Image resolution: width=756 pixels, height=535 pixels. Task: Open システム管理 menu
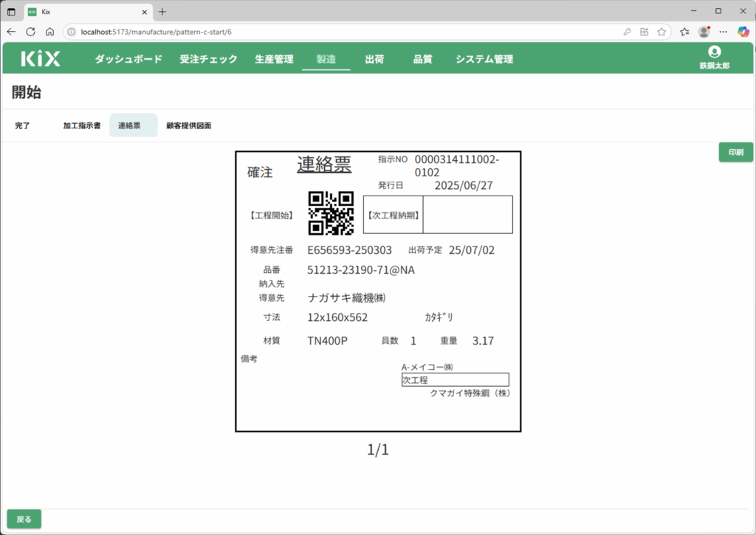point(484,59)
